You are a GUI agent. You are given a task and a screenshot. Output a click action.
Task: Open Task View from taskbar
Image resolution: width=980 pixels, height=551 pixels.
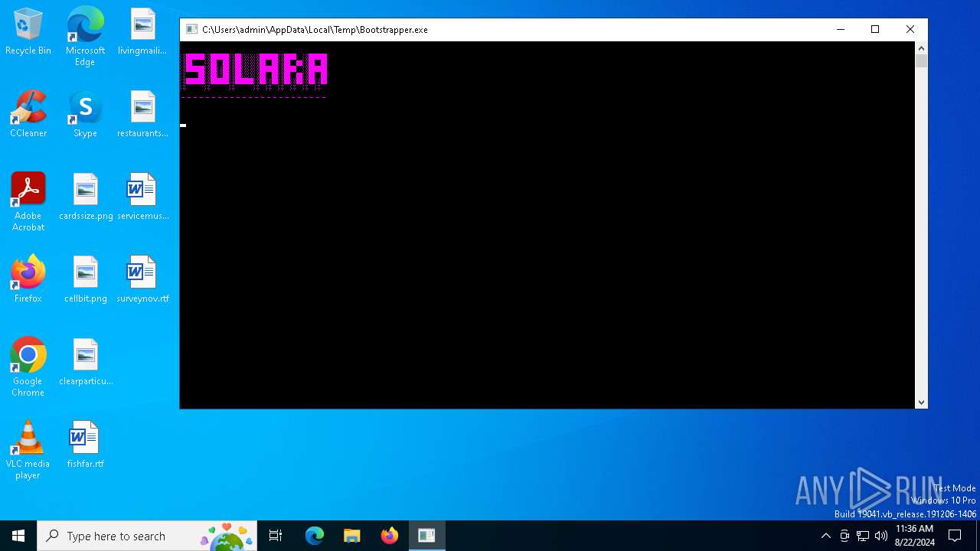276,536
